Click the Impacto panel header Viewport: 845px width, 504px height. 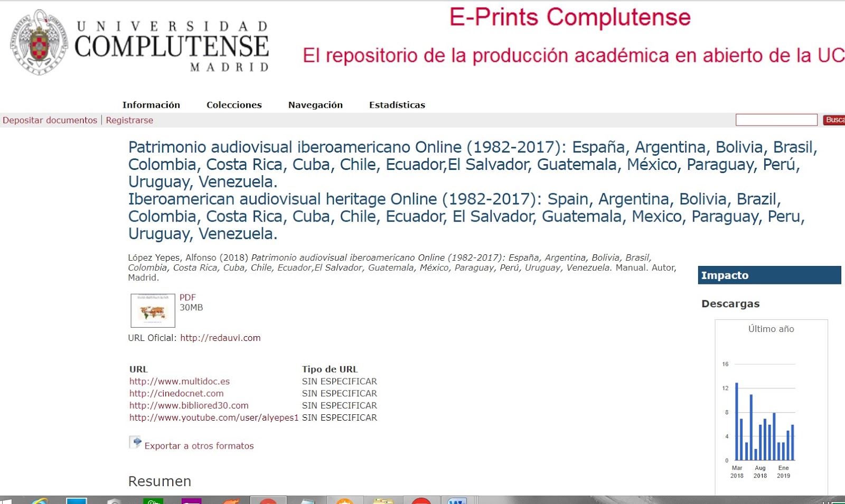(x=769, y=275)
